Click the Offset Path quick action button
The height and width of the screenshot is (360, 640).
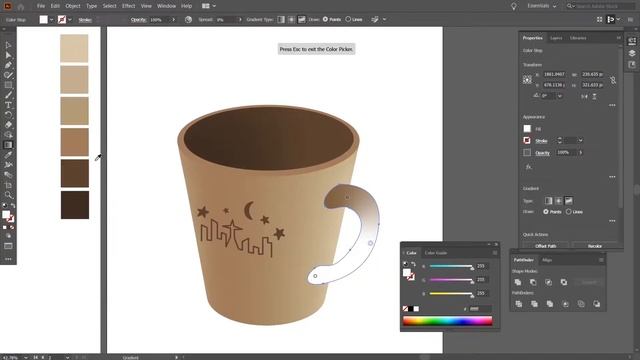(545, 246)
